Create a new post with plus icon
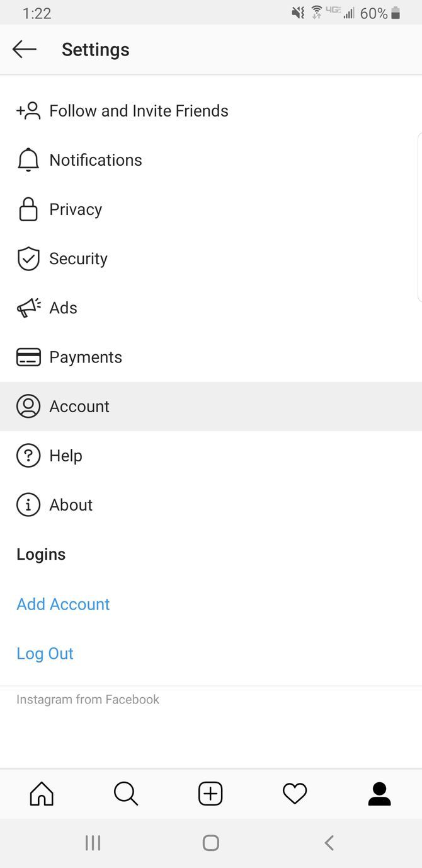 click(210, 794)
